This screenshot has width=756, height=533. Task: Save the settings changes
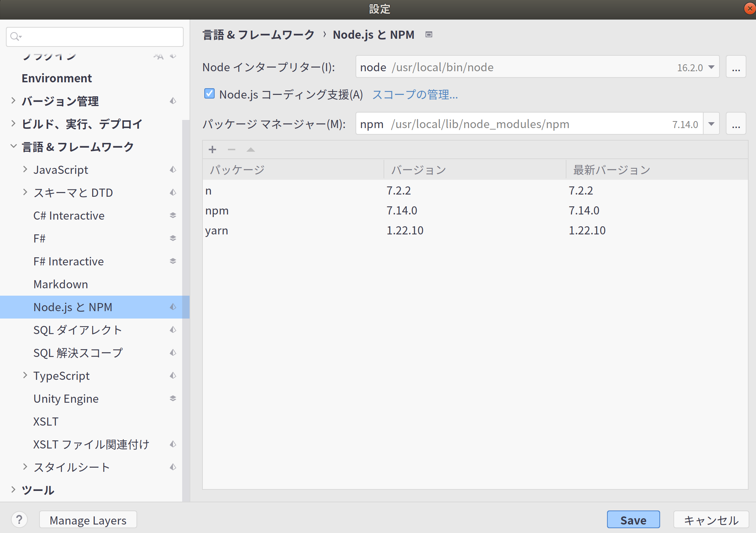633,519
